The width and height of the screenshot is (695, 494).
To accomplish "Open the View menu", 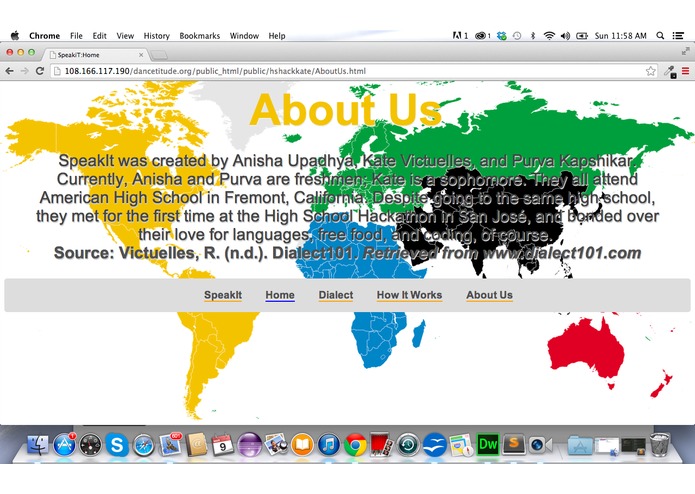I will 125,36.
